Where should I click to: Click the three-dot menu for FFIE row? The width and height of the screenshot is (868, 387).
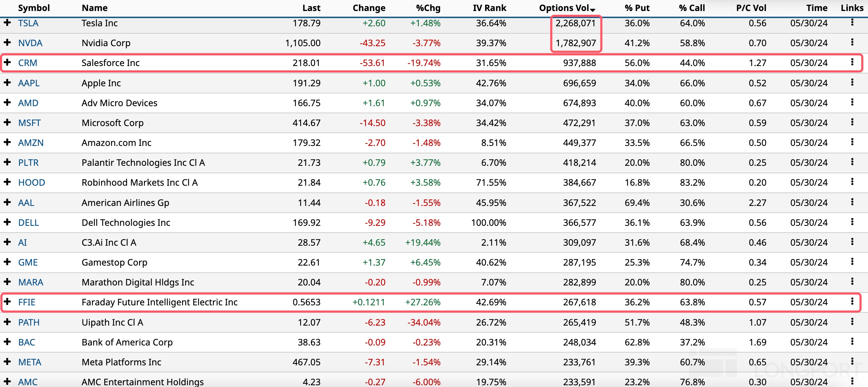852,301
